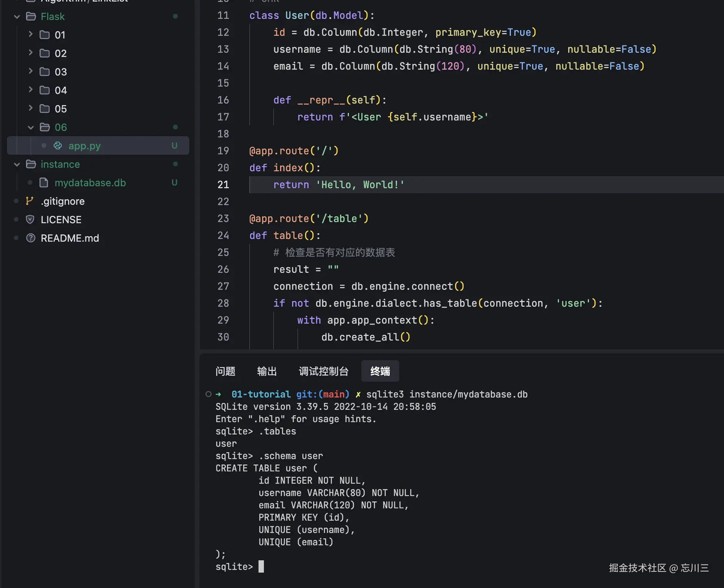Click the terminal input at the sqlite> prompt
Viewport: 724px width, 588px height.
(261, 566)
